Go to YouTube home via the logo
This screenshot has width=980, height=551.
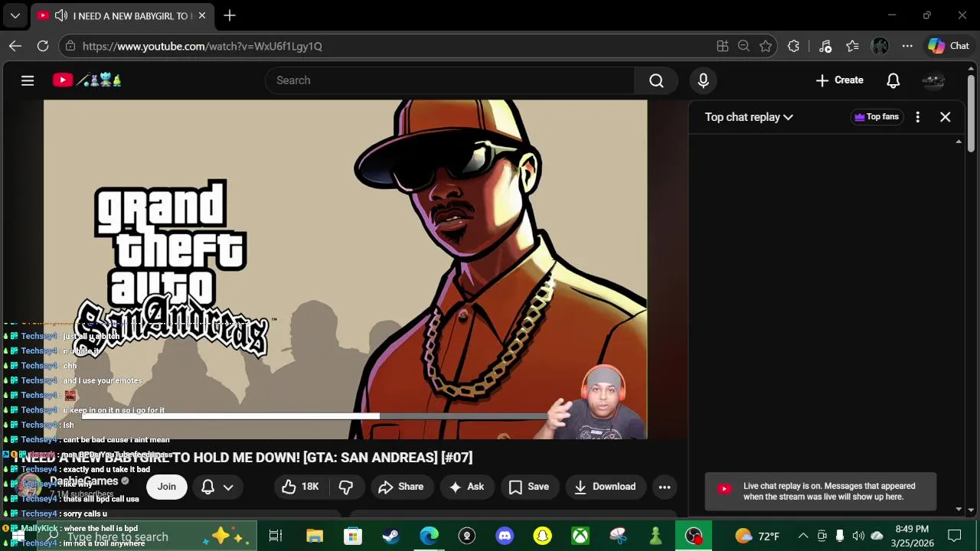coord(87,80)
